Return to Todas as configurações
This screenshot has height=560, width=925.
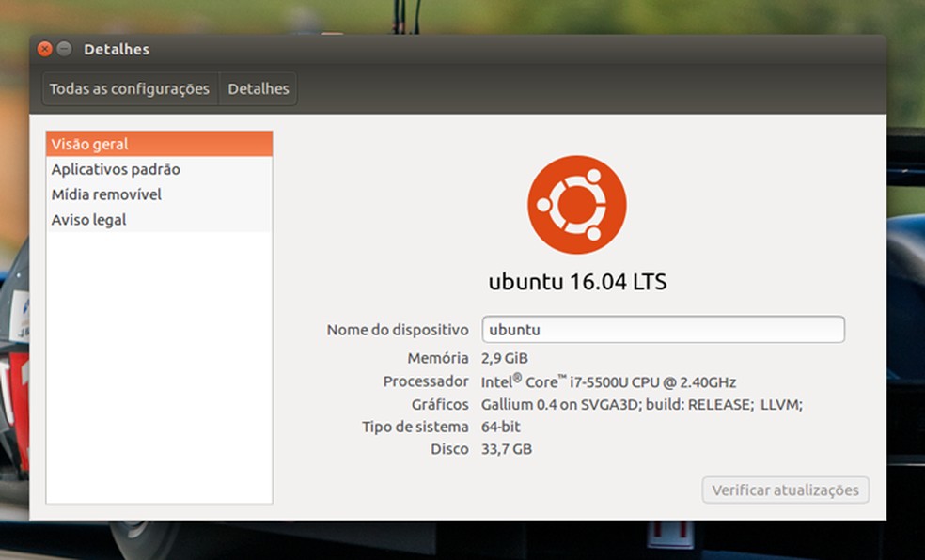[129, 88]
